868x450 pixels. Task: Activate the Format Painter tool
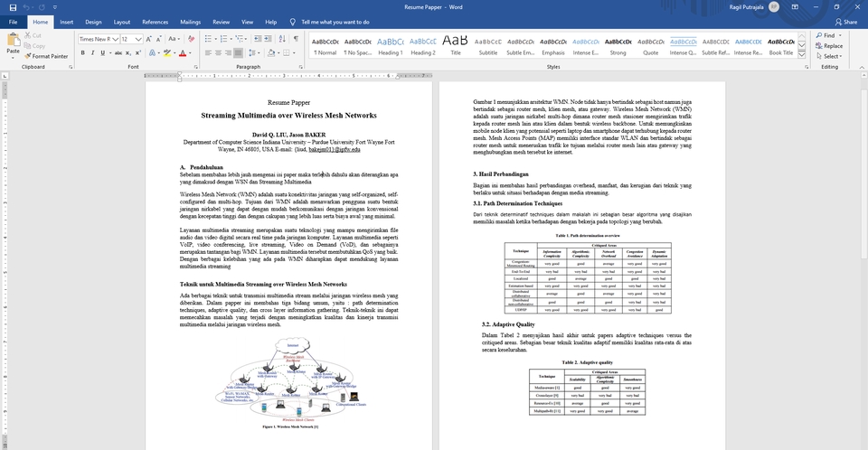[45, 56]
